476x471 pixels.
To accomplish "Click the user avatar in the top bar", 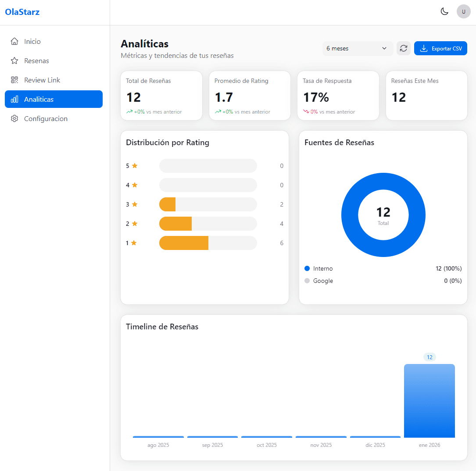I will [464, 11].
